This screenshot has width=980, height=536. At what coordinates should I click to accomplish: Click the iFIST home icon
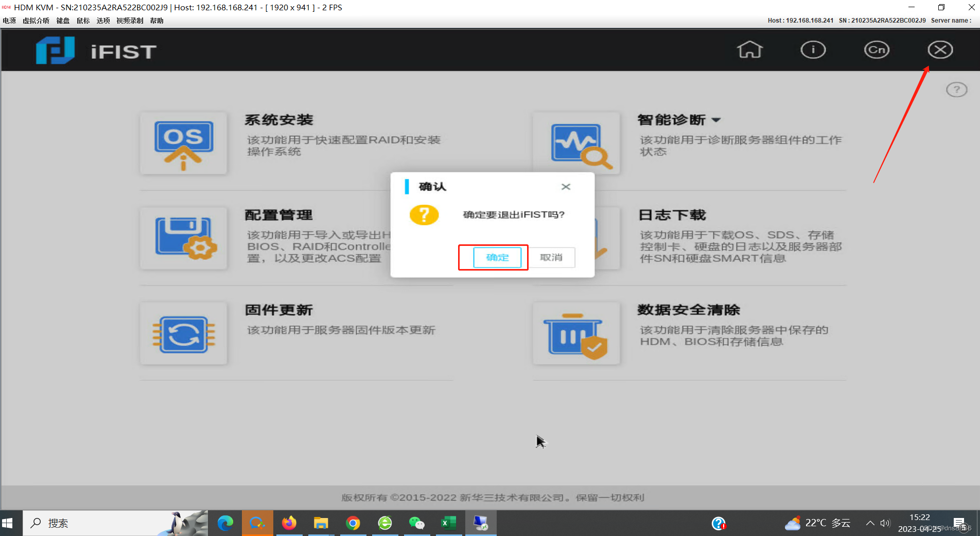tap(749, 50)
